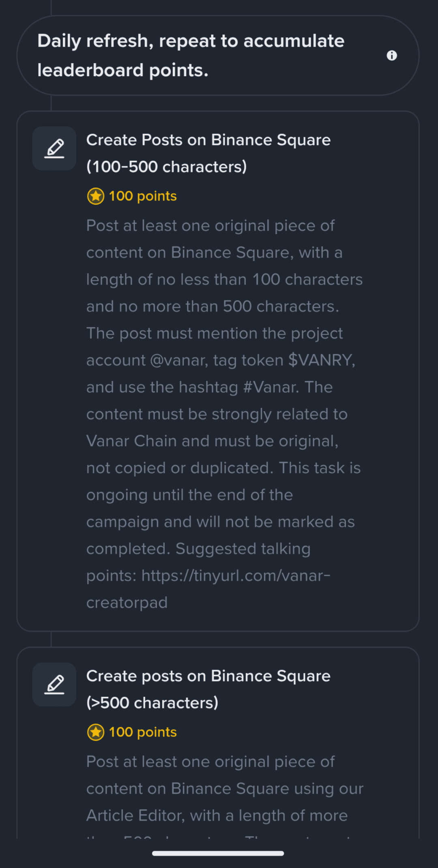Open the tinyurl.com/vanar-creatorpad link
The width and height of the screenshot is (438, 868).
(x=235, y=576)
